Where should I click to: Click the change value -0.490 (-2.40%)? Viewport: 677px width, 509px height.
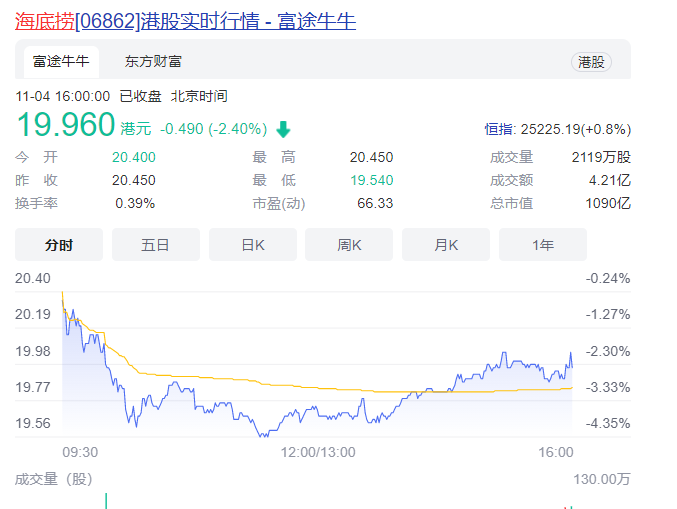(x=213, y=129)
